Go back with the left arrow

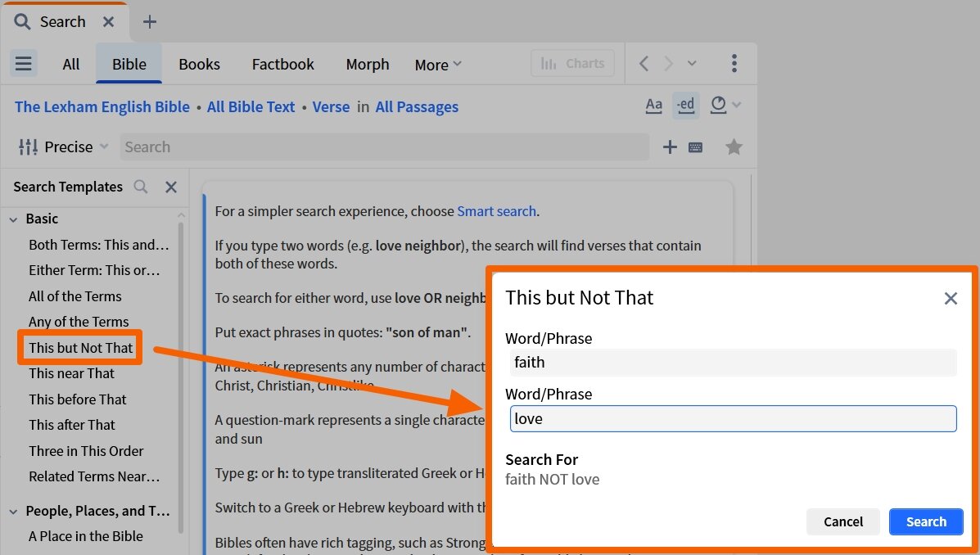[644, 64]
